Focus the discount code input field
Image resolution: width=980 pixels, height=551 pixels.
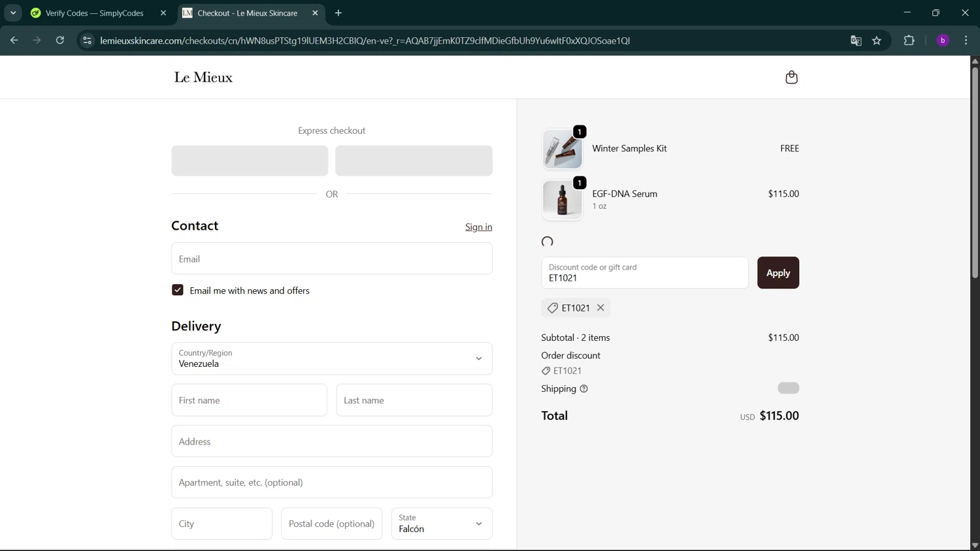pyautogui.click(x=645, y=273)
